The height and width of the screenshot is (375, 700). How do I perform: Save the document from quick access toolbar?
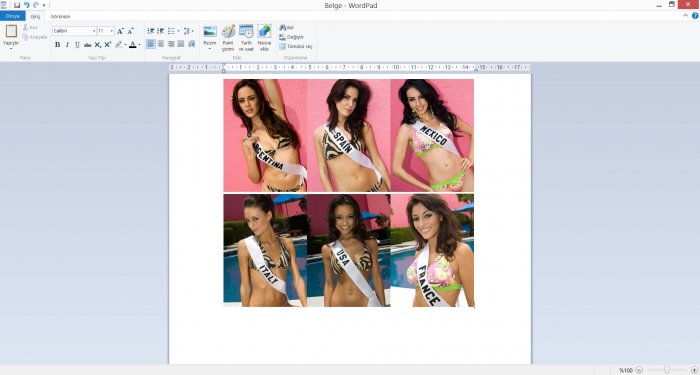coord(17,5)
